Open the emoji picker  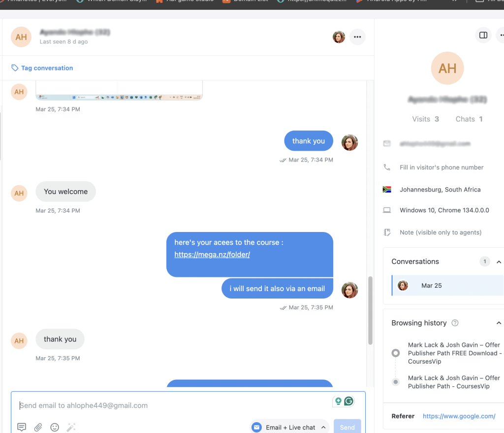(x=55, y=427)
